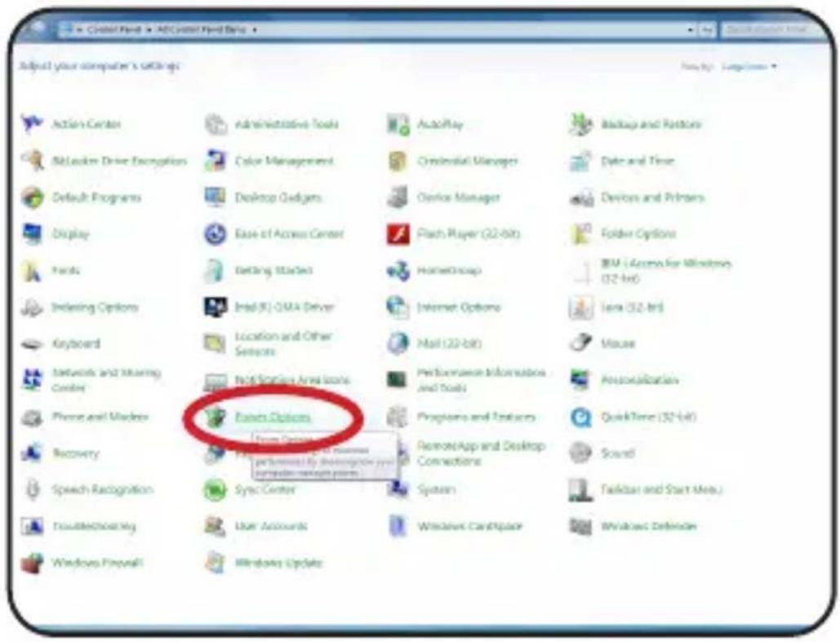
Task: Open Date and Time icon
Action: tap(581, 161)
